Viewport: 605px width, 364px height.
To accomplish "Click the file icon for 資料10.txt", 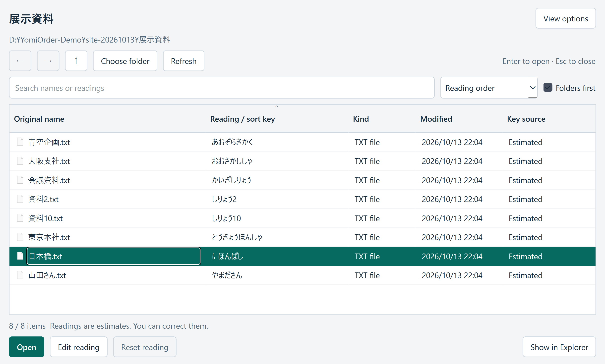I will pyautogui.click(x=20, y=218).
